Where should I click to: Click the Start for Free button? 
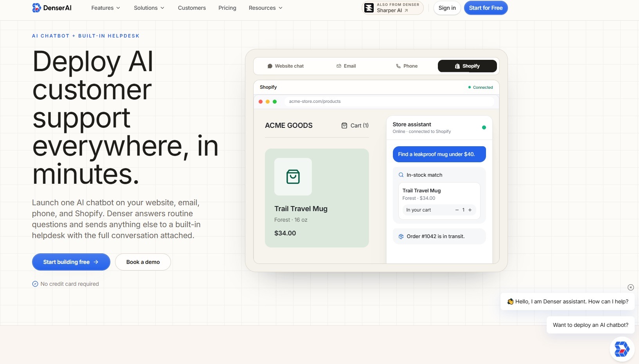pos(486,8)
